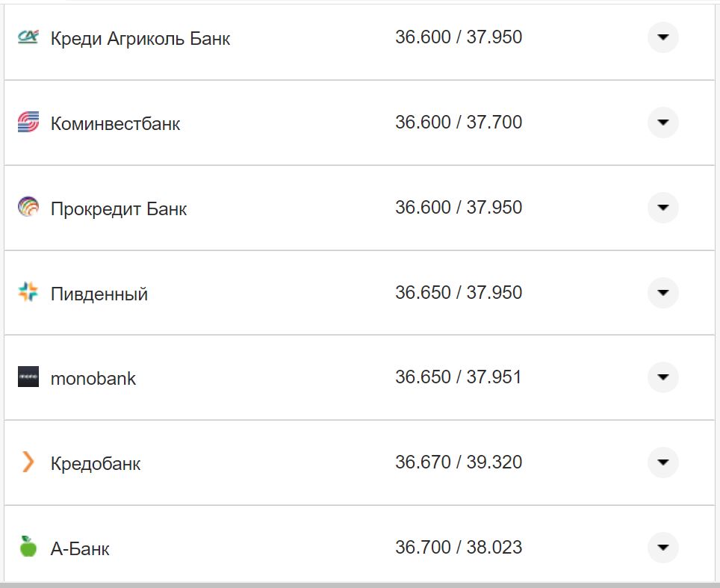This screenshot has width=720, height=588.
Task: Click the А-Банк name label
Action: [x=80, y=548]
